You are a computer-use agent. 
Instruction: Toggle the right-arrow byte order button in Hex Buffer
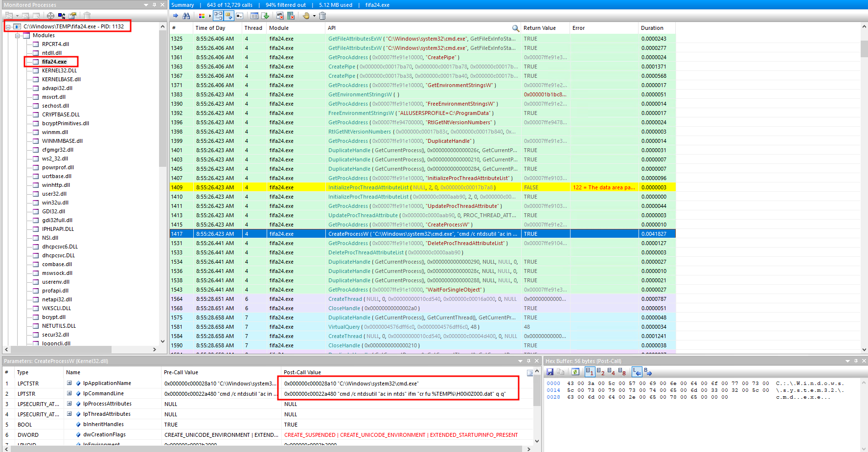[648, 372]
